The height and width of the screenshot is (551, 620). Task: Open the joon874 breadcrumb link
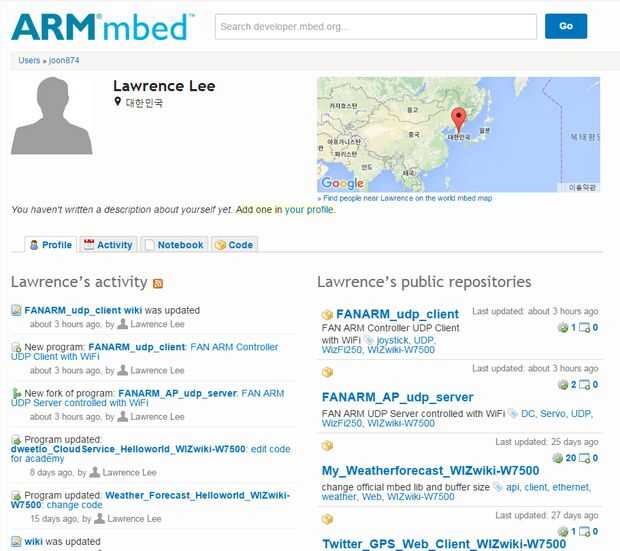(64, 60)
